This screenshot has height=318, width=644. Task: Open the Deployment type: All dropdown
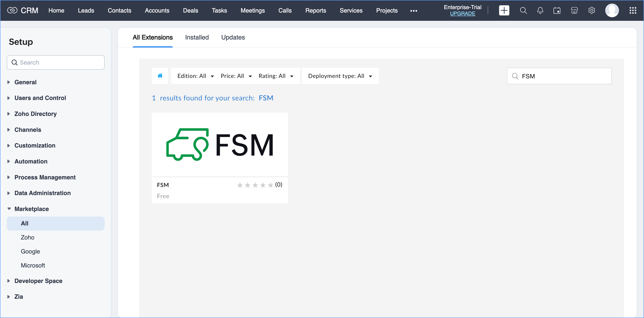pyautogui.click(x=340, y=76)
